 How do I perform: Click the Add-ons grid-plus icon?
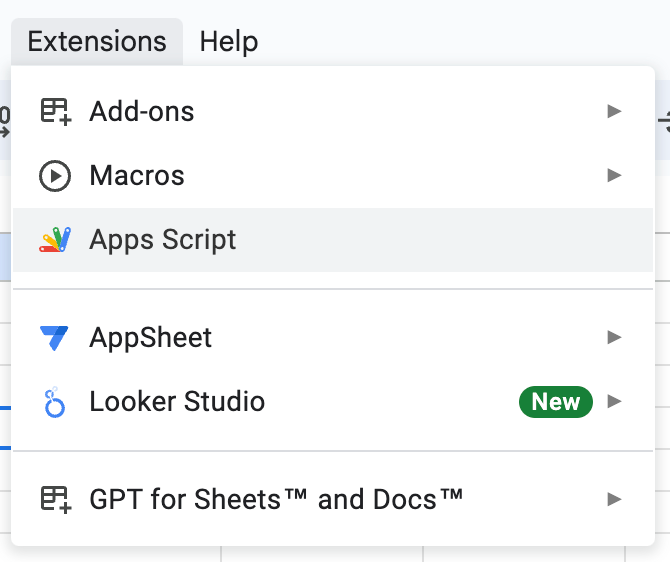pyautogui.click(x=55, y=112)
